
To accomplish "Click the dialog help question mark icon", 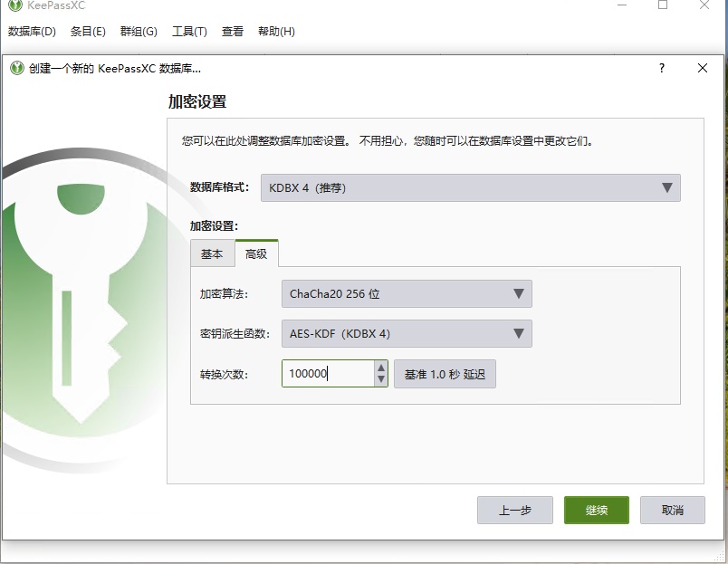I will pyautogui.click(x=661, y=68).
